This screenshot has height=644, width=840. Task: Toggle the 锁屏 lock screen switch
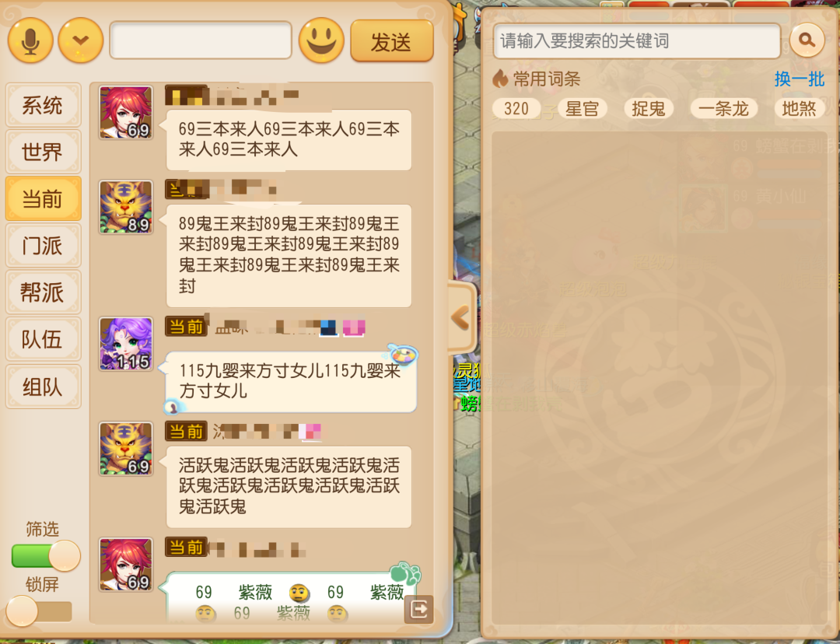point(39,611)
